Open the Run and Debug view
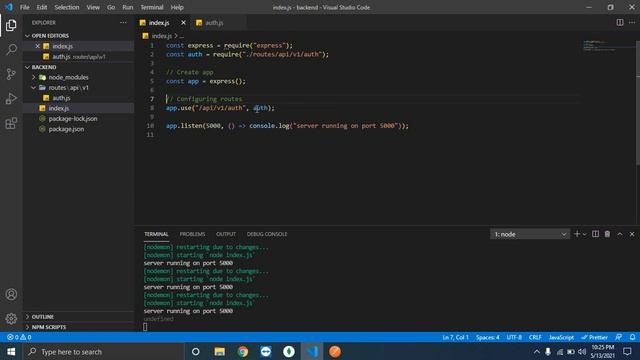640x360 pixels. [x=11, y=99]
